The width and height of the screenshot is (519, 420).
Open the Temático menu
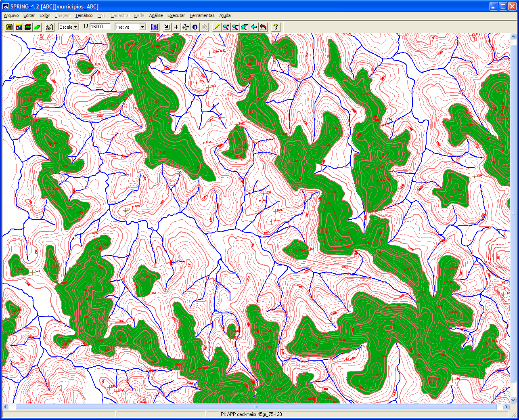pyautogui.click(x=84, y=15)
